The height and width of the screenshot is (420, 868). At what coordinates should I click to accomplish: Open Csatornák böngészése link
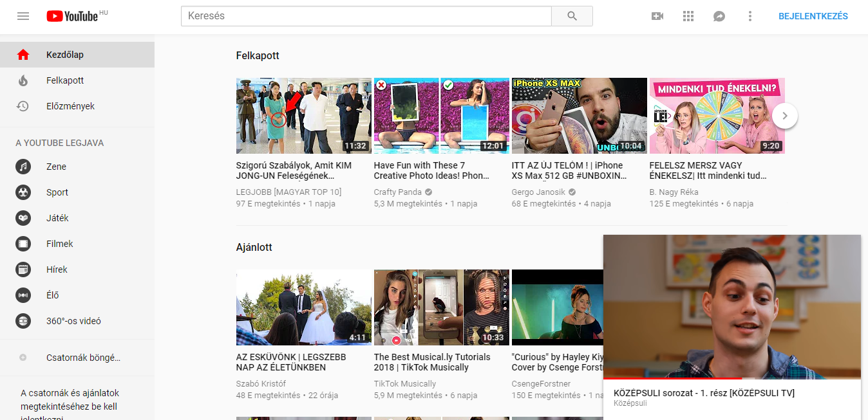[x=82, y=358]
